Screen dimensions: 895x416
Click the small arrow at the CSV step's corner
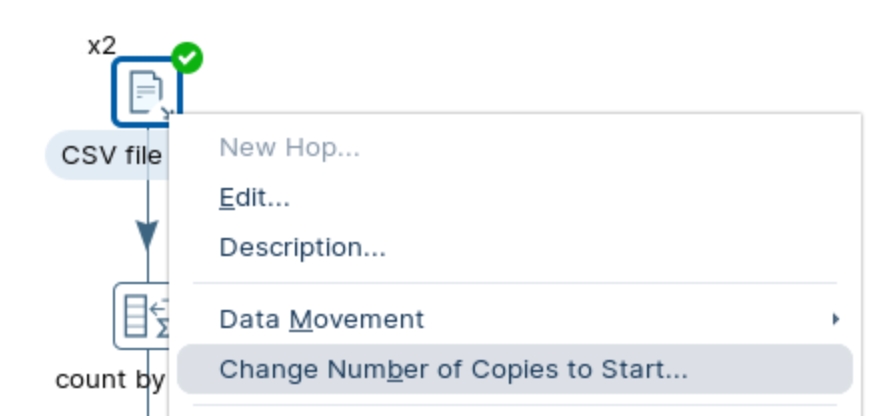coord(167,113)
